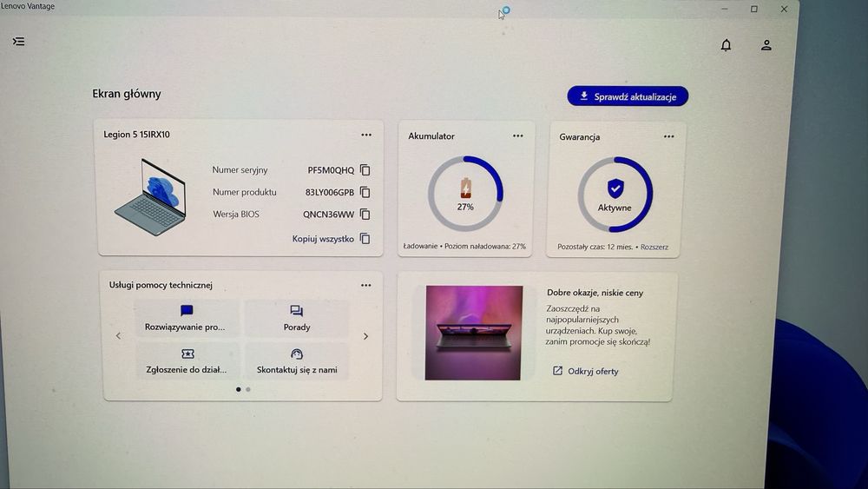Open Legion 5 15IRX10 card options menu
Viewport: 868px width, 489px height.
point(366,135)
